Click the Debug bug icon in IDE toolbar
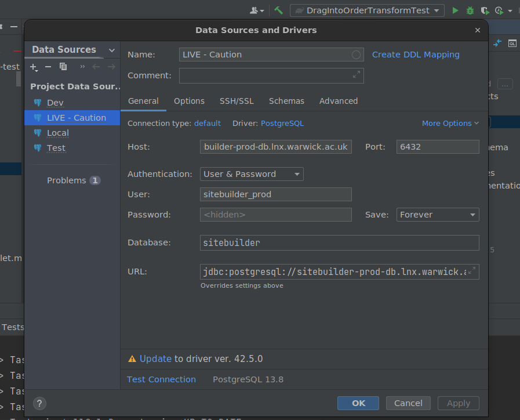The height and width of the screenshot is (420, 520). [x=470, y=10]
